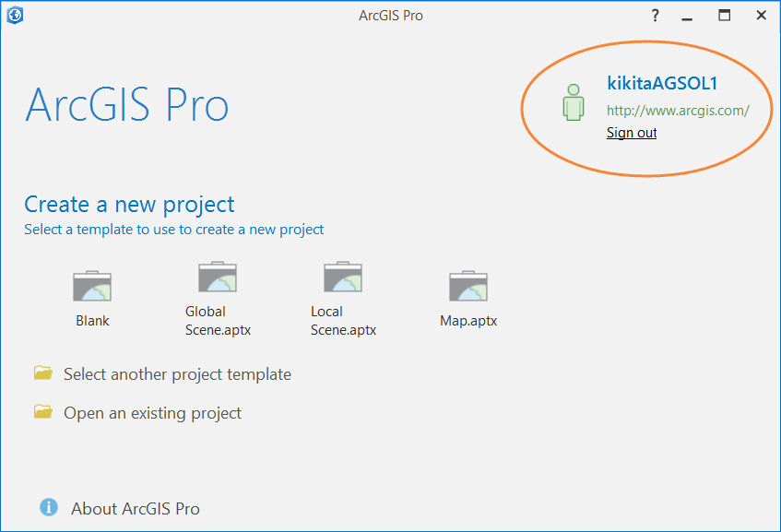
Task: Click the kikitaAGSOL1 username
Action: (662, 83)
